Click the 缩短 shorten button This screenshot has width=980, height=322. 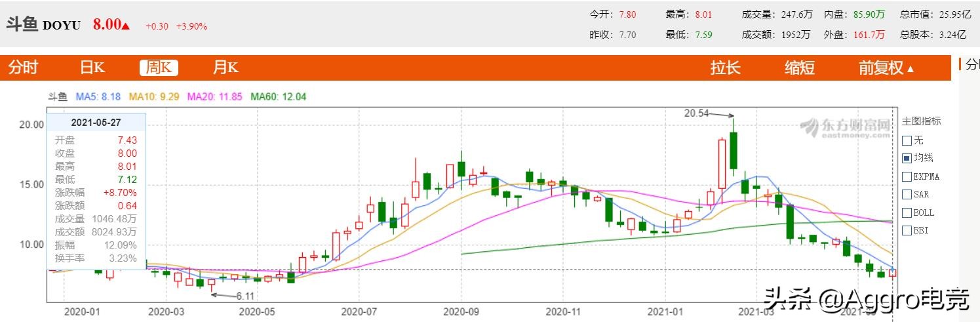(x=800, y=68)
